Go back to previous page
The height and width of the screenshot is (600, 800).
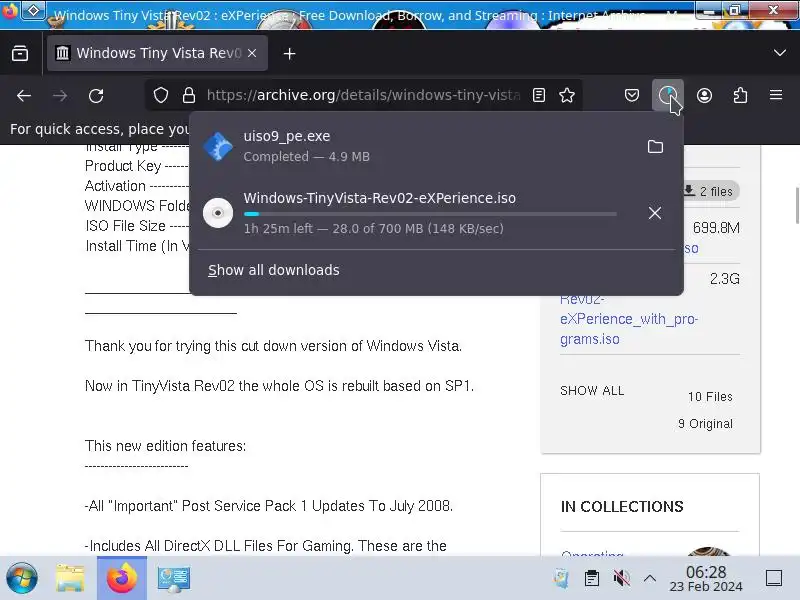point(24,95)
